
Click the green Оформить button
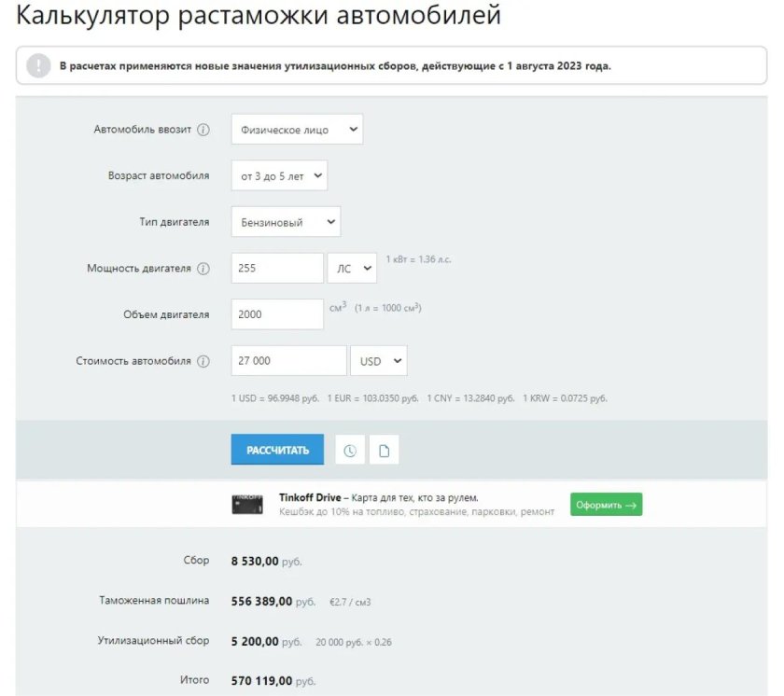[606, 505]
